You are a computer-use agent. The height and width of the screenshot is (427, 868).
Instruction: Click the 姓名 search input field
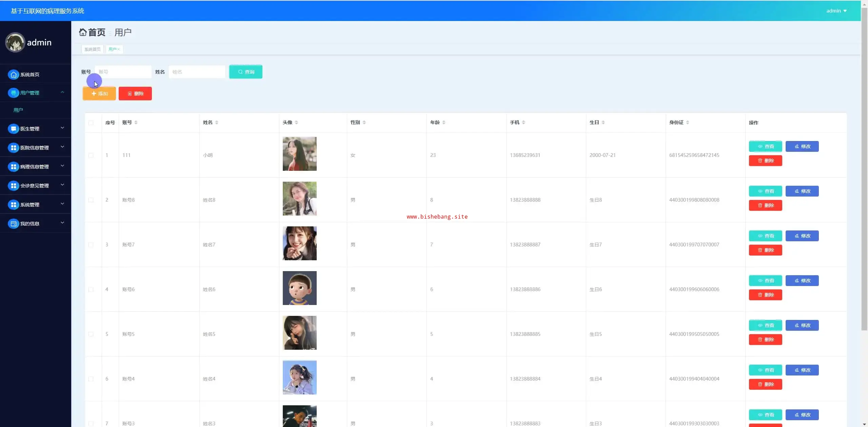[x=197, y=72]
